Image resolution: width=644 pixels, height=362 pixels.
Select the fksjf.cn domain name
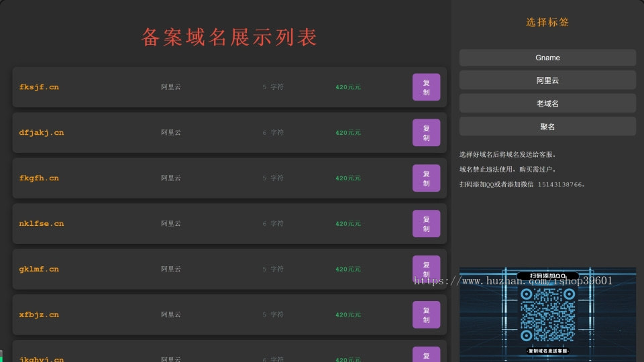pos(39,87)
